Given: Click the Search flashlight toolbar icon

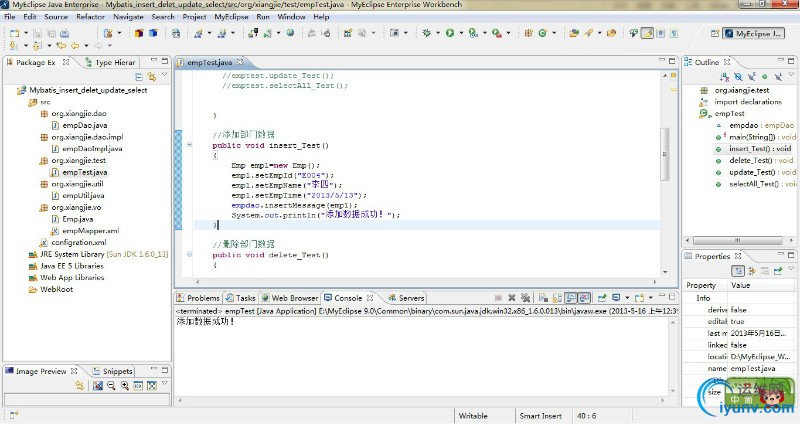Looking at the screenshot, I should click(x=589, y=33).
